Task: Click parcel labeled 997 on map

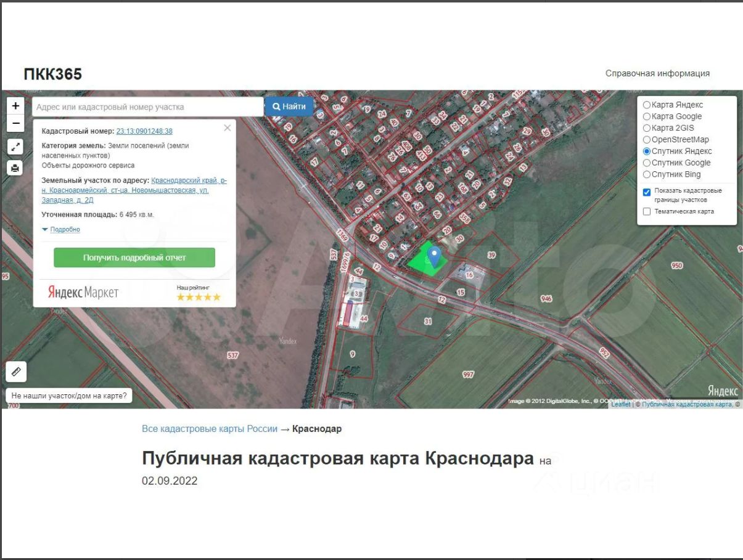Action: (469, 374)
